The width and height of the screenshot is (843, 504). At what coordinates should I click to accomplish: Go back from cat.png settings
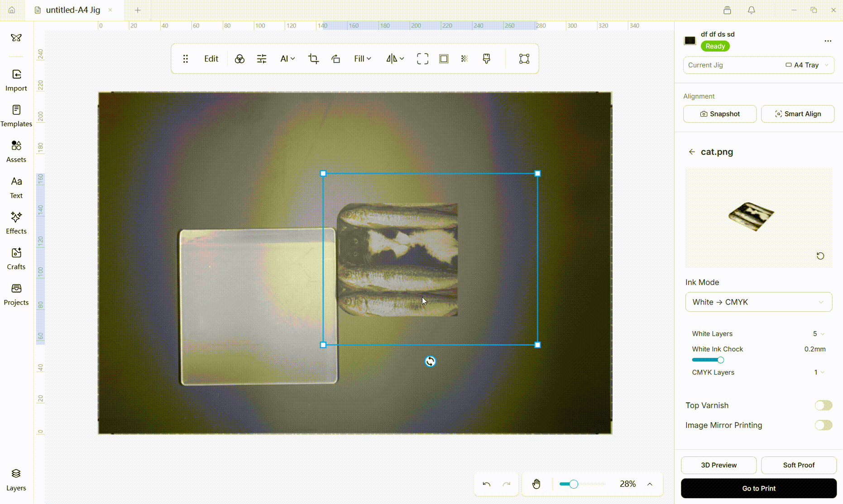(x=692, y=152)
